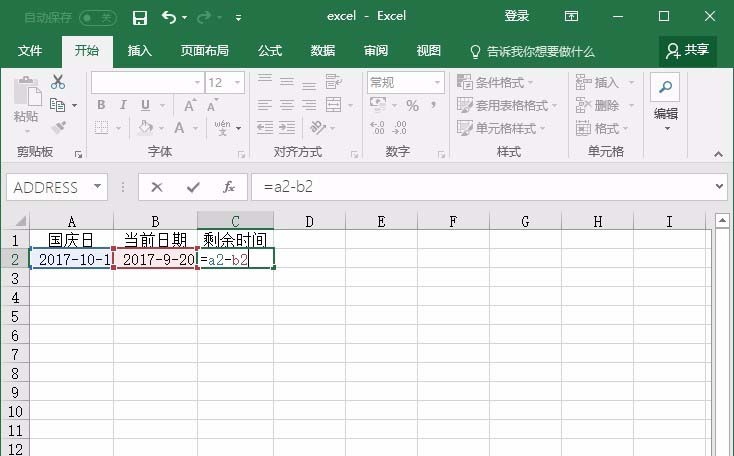
Task: Confirm formula with the Enter checkmark
Action: [193, 187]
